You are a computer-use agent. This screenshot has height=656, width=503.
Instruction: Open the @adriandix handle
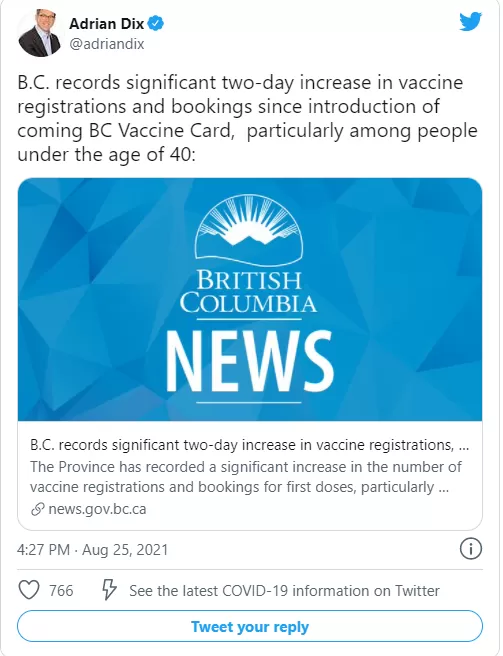coord(107,44)
